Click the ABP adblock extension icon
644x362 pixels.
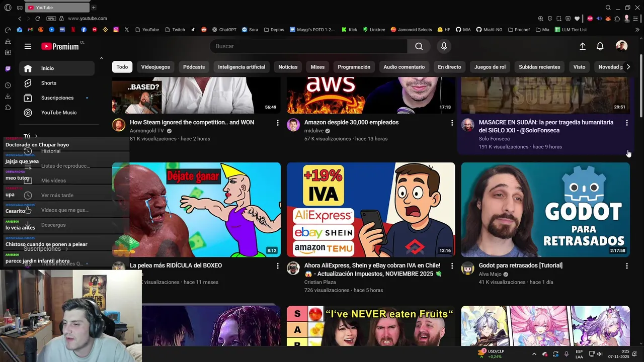click(590, 19)
